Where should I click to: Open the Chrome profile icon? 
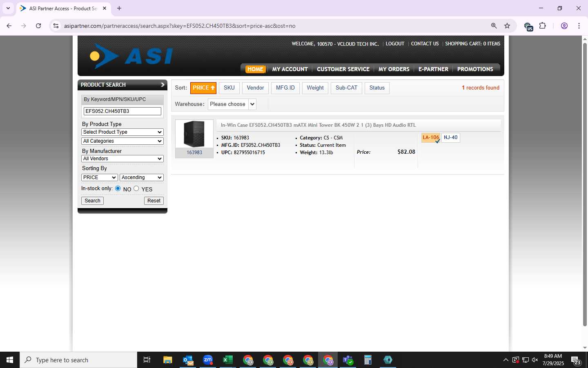(564, 26)
